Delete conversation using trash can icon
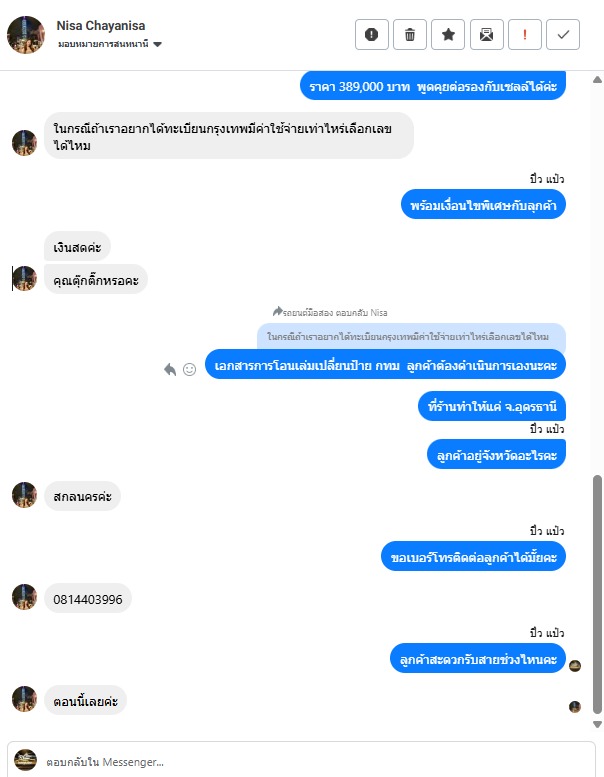This screenshot has width=604, height=777. [410, 35]
